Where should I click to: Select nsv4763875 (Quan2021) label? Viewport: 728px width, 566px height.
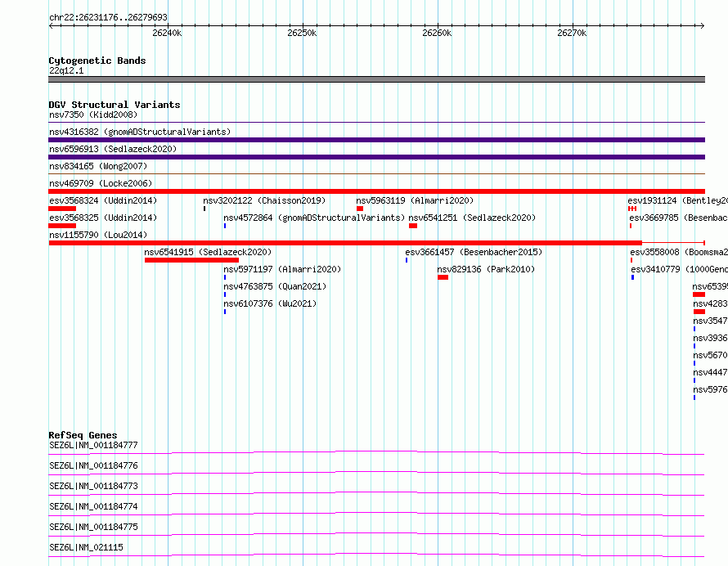(x=275, y=286)
